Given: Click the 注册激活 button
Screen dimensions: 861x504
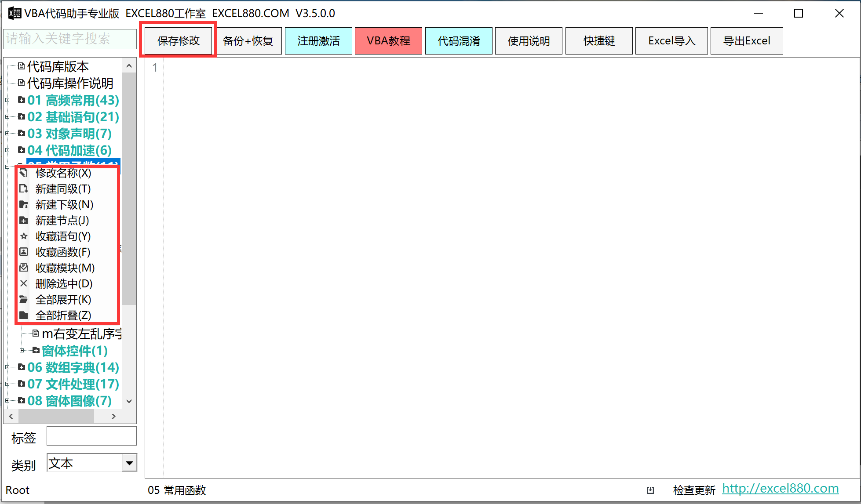Looking at the screenshot, I should pos(318,41).
